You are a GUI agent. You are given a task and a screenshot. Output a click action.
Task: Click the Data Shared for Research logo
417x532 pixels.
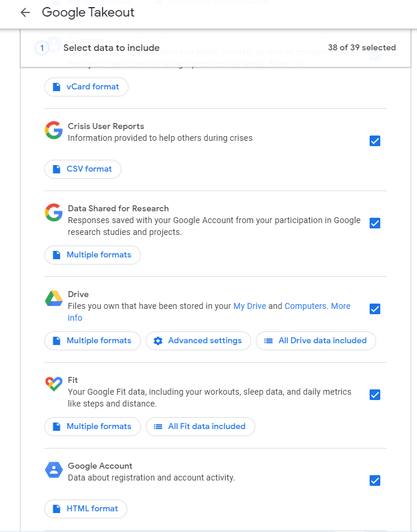tap(54, 212)
